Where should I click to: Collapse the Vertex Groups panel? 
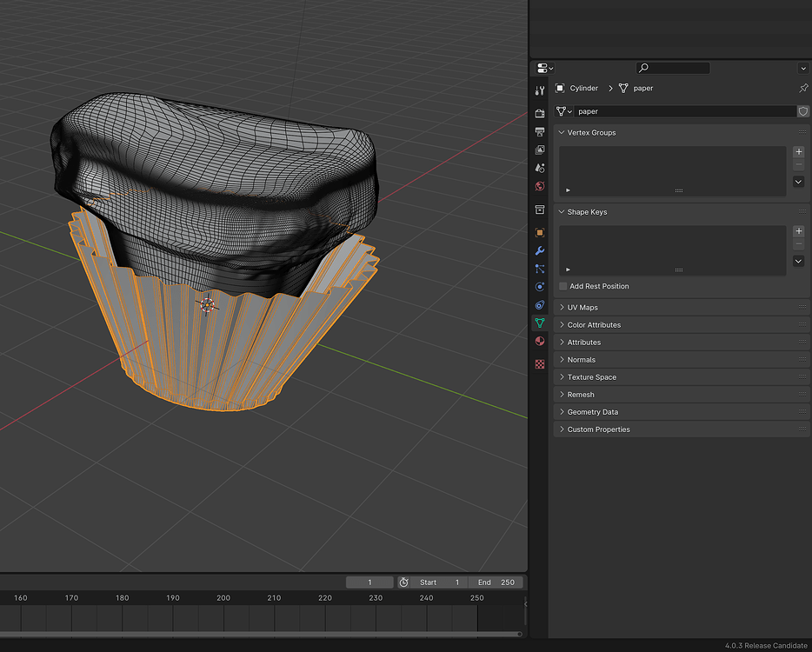click(562, 133)
